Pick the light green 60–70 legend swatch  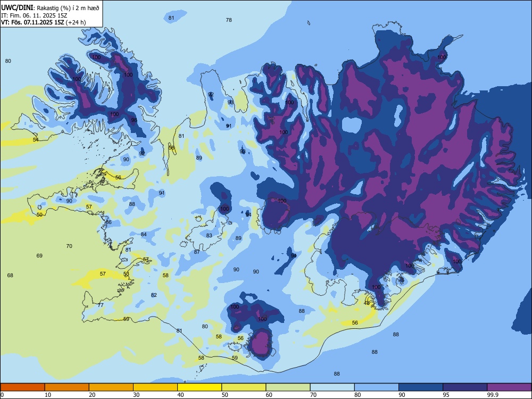pyautogui.click(x=288, y=387)
